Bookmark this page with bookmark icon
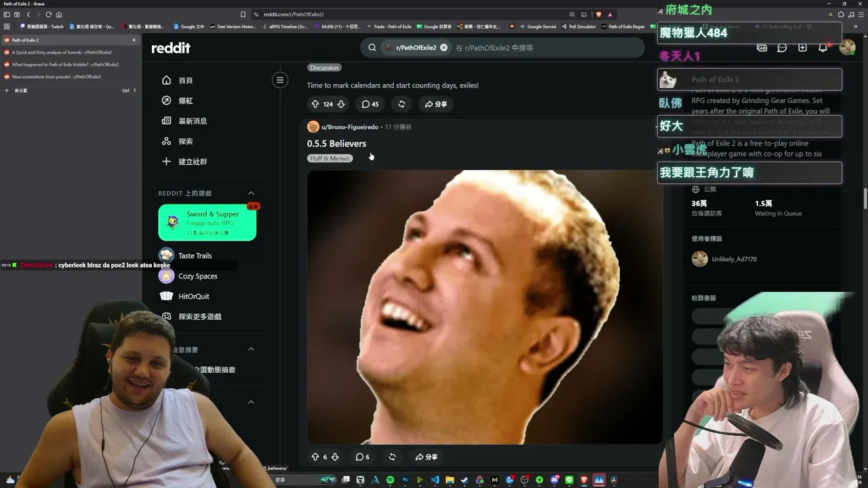The width and height of the screenshot is (868, 488). (243, 14)
